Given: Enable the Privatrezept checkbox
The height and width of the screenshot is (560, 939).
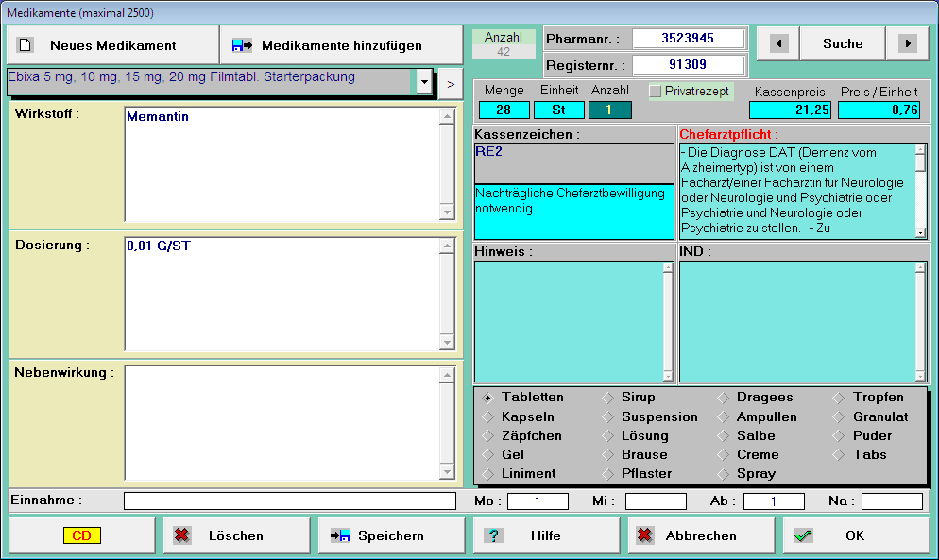Looking at the screenshot, I should click(x=656, y=92).
